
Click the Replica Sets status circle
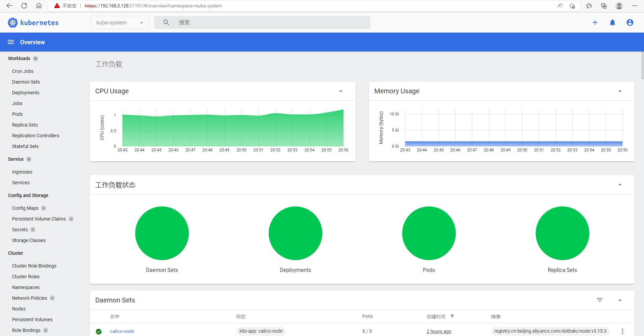562,233
